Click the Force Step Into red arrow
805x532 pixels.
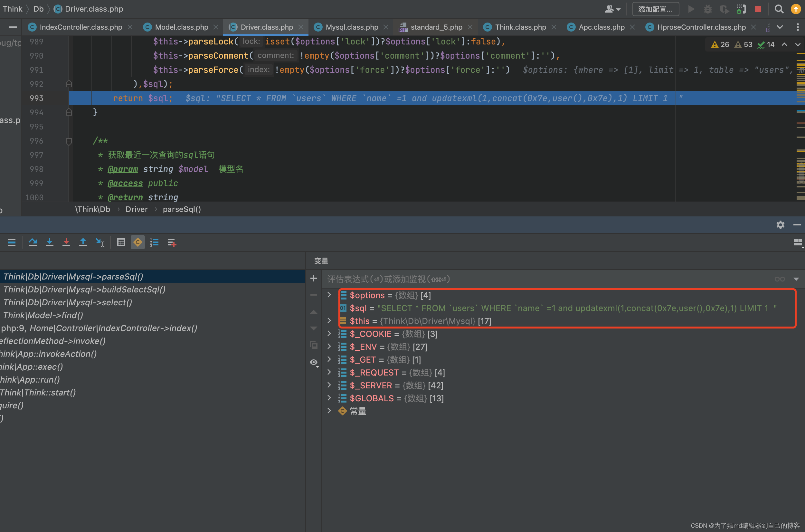[x=66, y=242]
